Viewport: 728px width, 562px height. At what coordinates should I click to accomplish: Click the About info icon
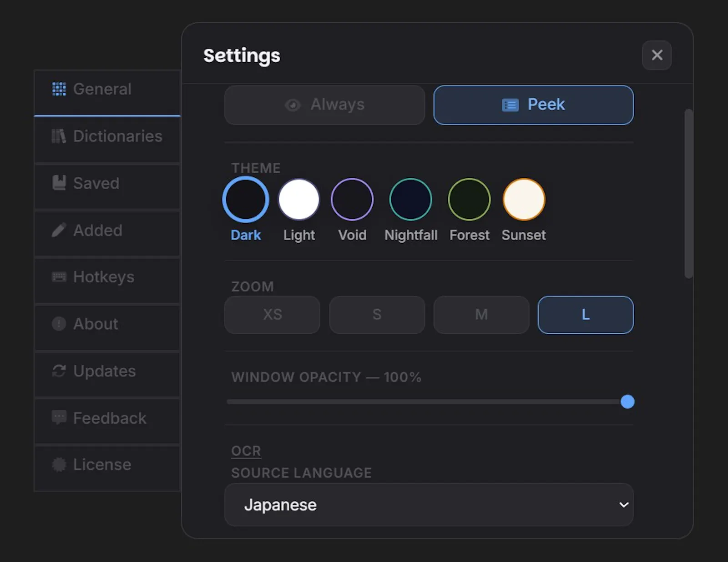[59, 324]
